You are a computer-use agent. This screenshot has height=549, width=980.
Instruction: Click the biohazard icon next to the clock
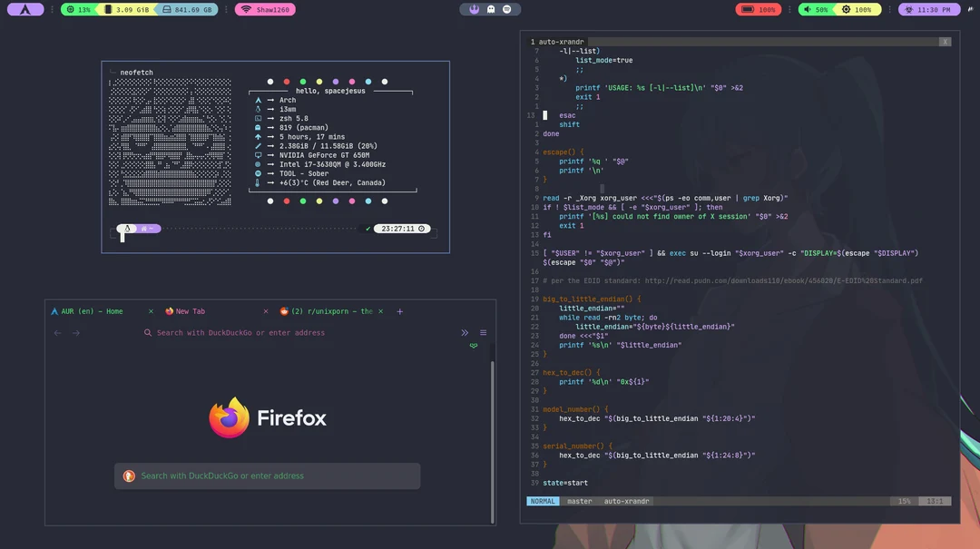click(908, 9)
